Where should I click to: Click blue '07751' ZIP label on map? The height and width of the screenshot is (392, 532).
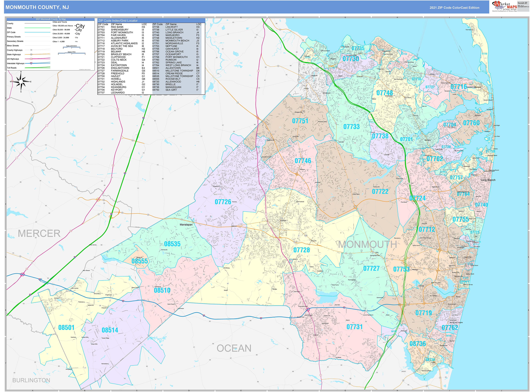tap(300, 121)
